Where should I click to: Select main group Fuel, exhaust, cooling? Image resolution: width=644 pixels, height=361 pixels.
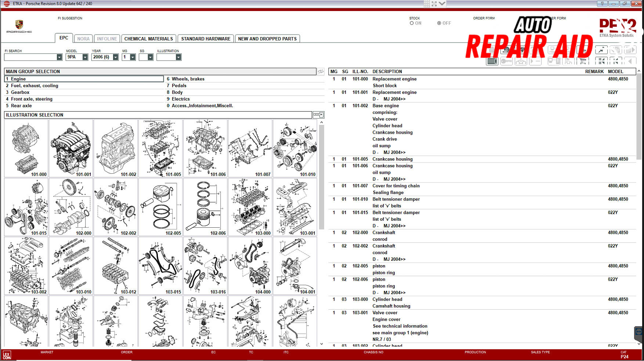(x=84, y=86)
